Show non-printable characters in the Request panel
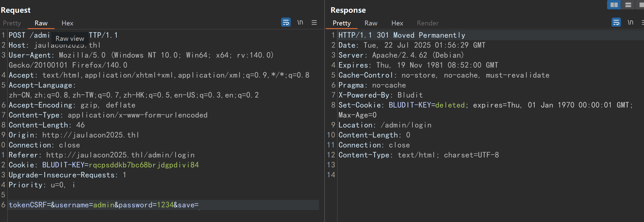 tap(300, 22)
